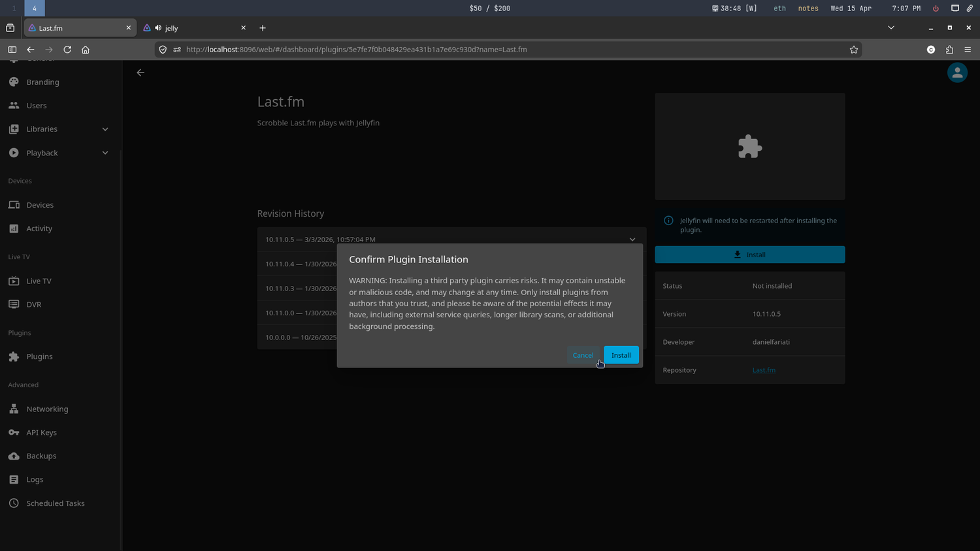Click the Playback sidebar icon
Viewport: 980px width, 551px height.
14,153
